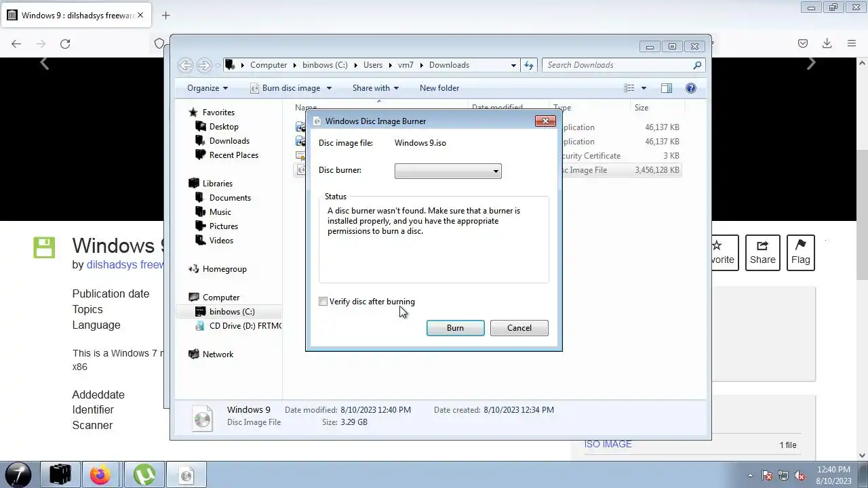Open uTorrent from the taskbar
Image resolution: width=868 pixels, height=488 pixels.
pos(144,475)
